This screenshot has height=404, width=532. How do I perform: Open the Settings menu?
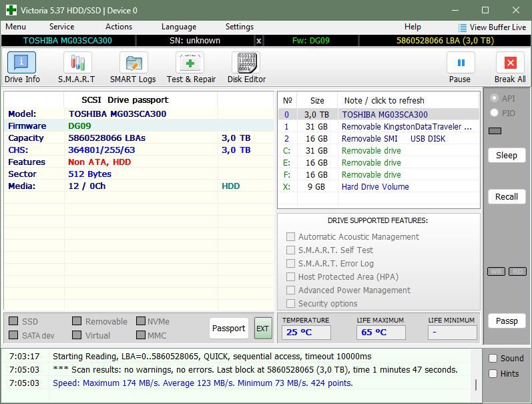click(x=240, y=27)
